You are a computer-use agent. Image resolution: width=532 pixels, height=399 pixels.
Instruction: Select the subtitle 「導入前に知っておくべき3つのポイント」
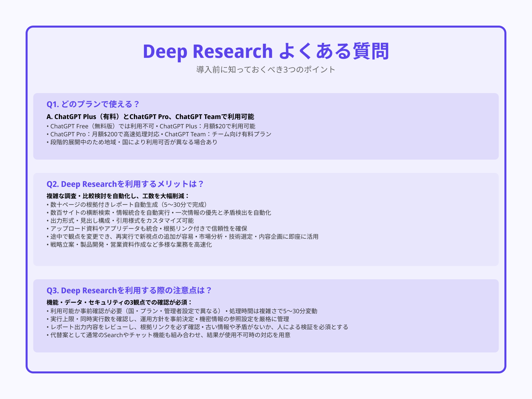tap(266, 70)
